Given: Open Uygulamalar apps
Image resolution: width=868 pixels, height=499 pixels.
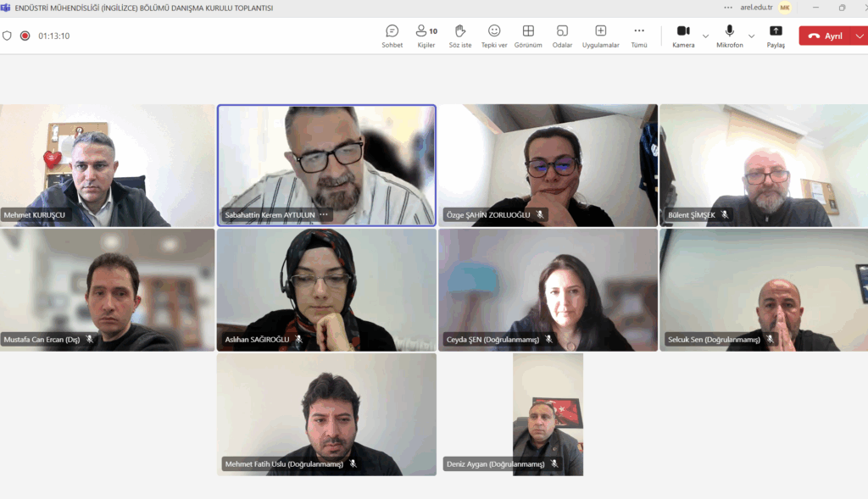Looking at the screenshot, I should 601,36.
